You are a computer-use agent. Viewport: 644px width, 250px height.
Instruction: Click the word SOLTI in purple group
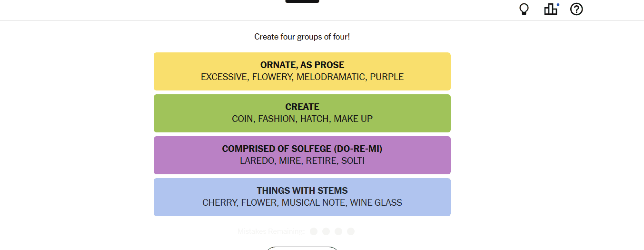click(353, 160)
